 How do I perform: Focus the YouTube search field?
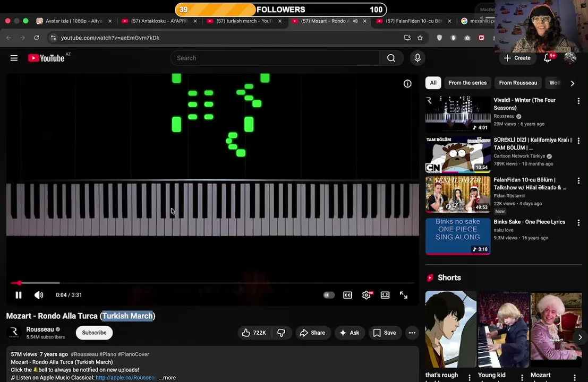(275, 58)
